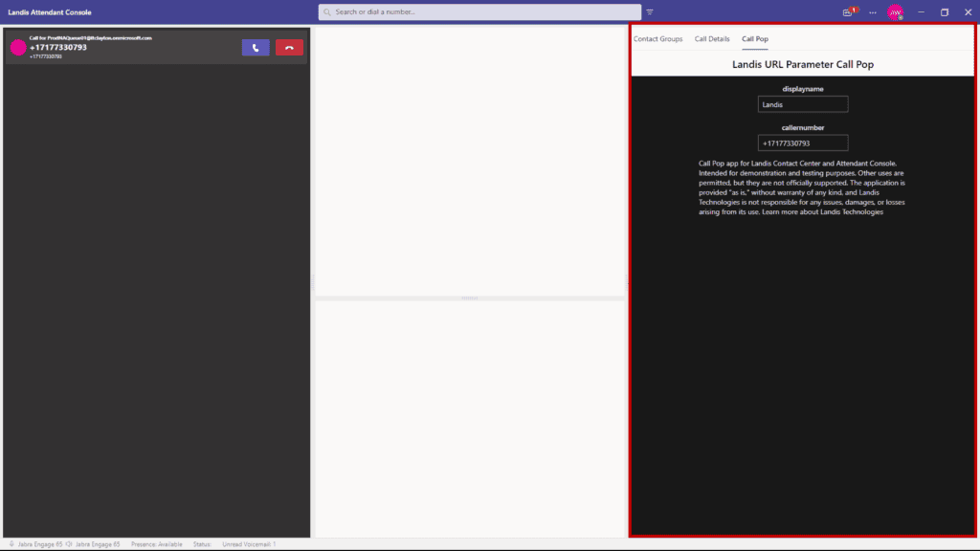The height and width of the screenshot is (551, 980).
Task: Open the three-dots more options menu
Action: tap(872, 12)
